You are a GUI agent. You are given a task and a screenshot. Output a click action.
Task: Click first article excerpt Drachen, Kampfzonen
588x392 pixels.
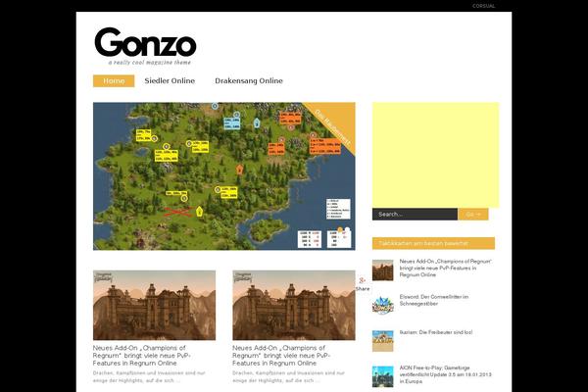point(149,376)
